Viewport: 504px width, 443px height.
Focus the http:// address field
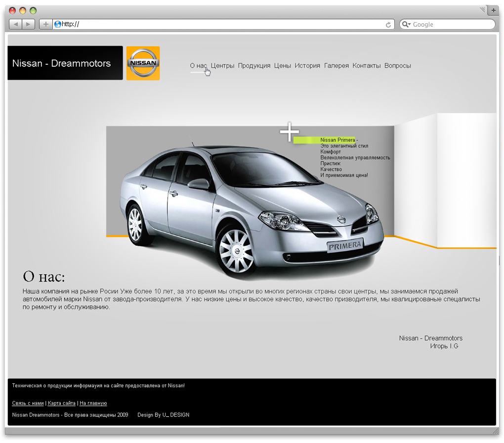[222, 24]
